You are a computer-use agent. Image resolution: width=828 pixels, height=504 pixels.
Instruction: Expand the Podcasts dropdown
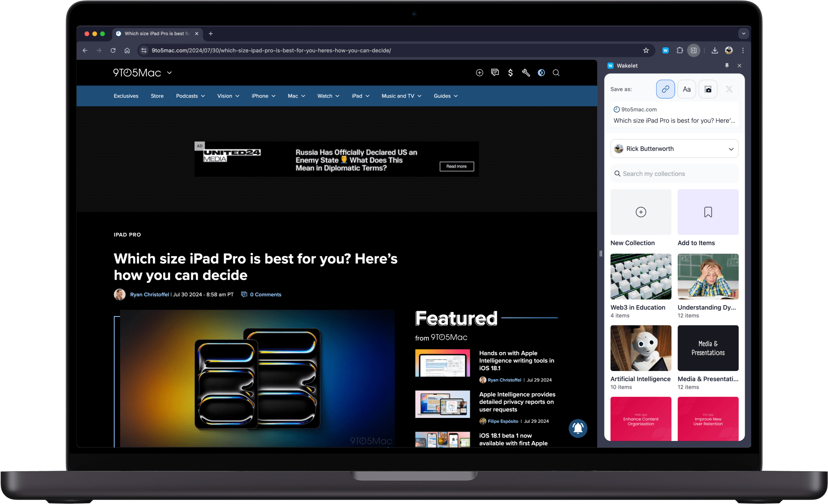pos(190,96)
